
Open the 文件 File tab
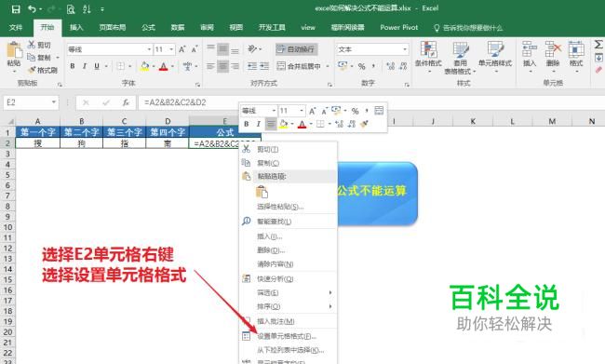[16, 27]
